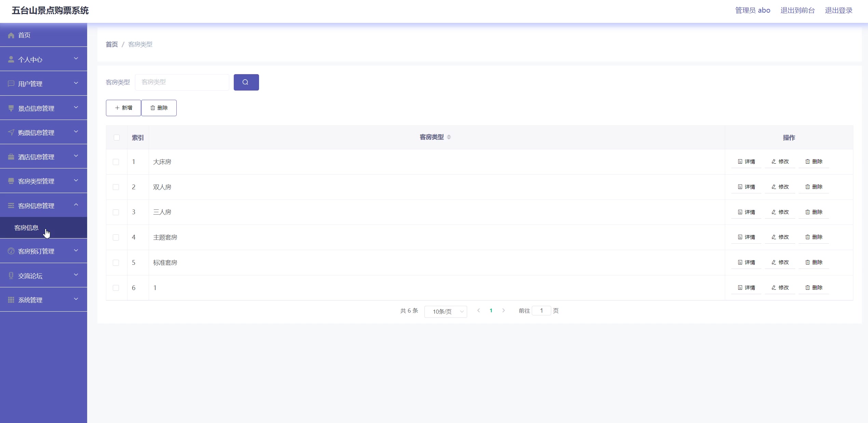868x423 pixels.
Task: Open the 10条/页 page size dropdown
Action: point(445,312)
